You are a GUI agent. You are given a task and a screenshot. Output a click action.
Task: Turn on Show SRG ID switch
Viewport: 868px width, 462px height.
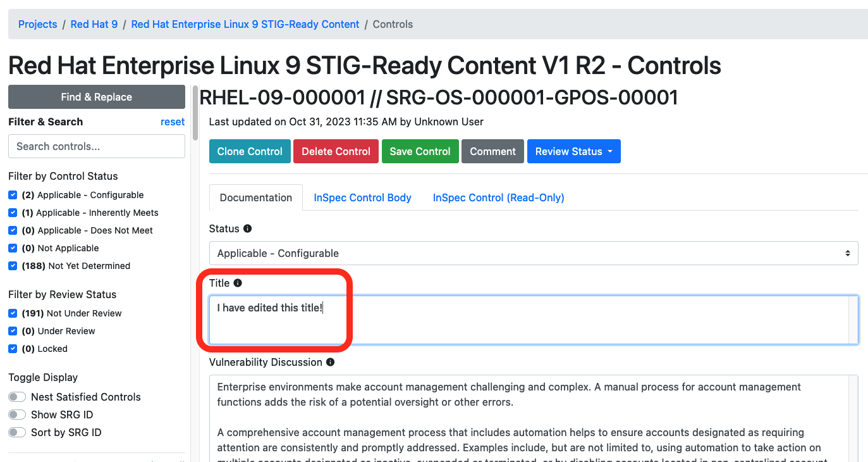tap(17, 415)
